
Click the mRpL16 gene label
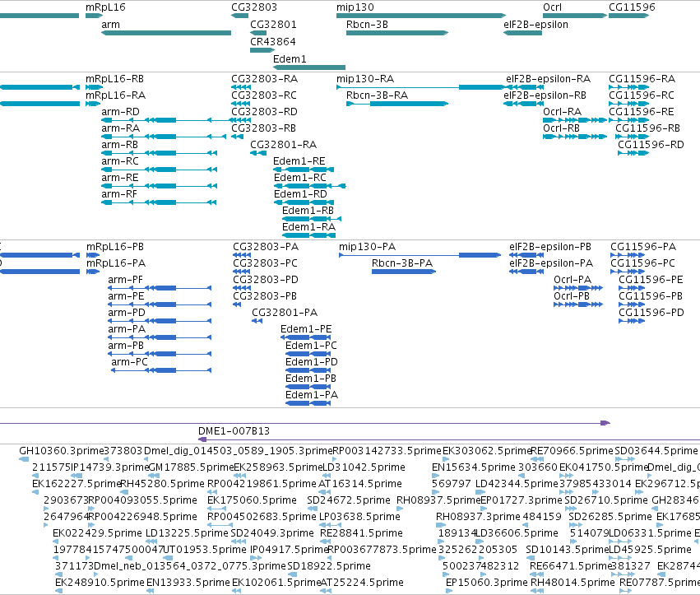click(x=105, y=7)
